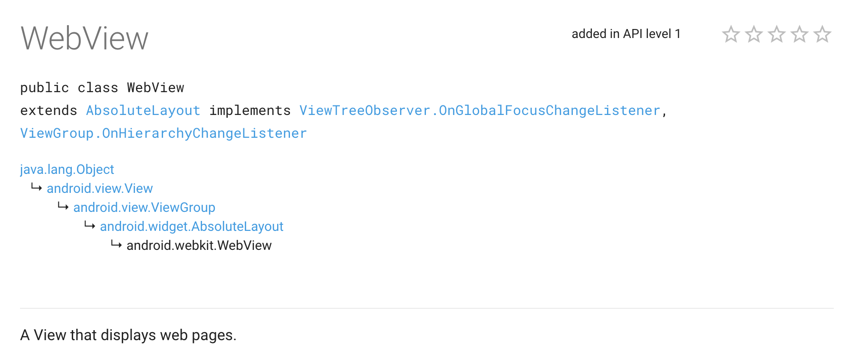This screenshot has width=868, height=362.
Task: Go to java.lang.Object in hierarchy
Action: tap(67, 170)
